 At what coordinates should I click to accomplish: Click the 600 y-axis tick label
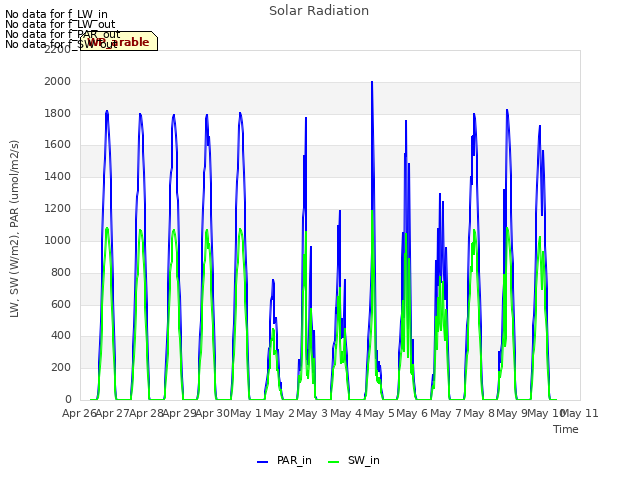click(61, 304)
